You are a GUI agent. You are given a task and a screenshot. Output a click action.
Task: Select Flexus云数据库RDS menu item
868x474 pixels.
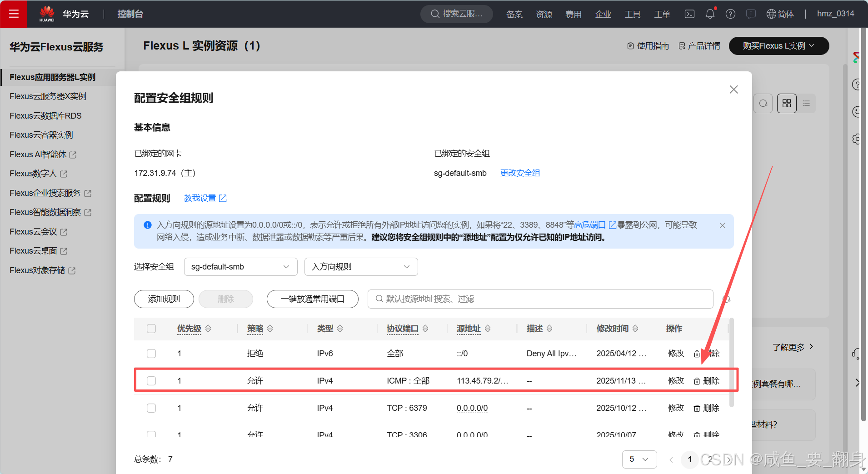[45, 116]
